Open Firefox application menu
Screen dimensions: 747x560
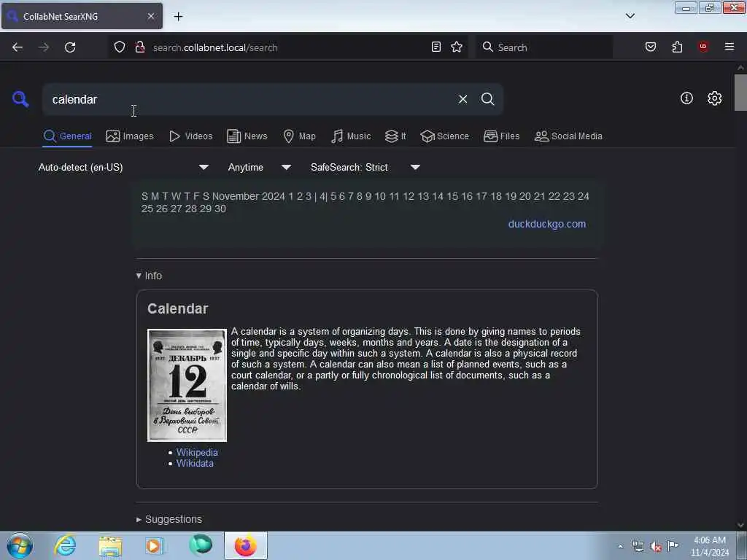pyautogui.click(x=729, y=47)
